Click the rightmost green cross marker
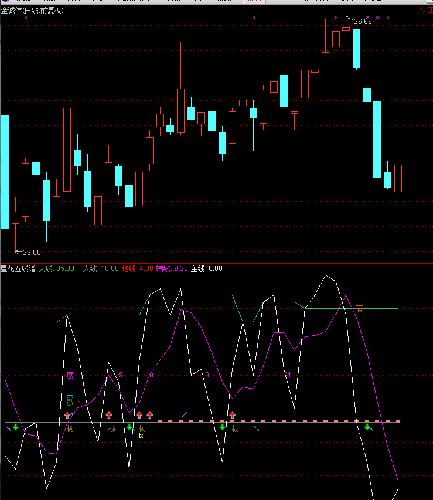Viewport: 433px width, 500px height. (x=367, y=427)
